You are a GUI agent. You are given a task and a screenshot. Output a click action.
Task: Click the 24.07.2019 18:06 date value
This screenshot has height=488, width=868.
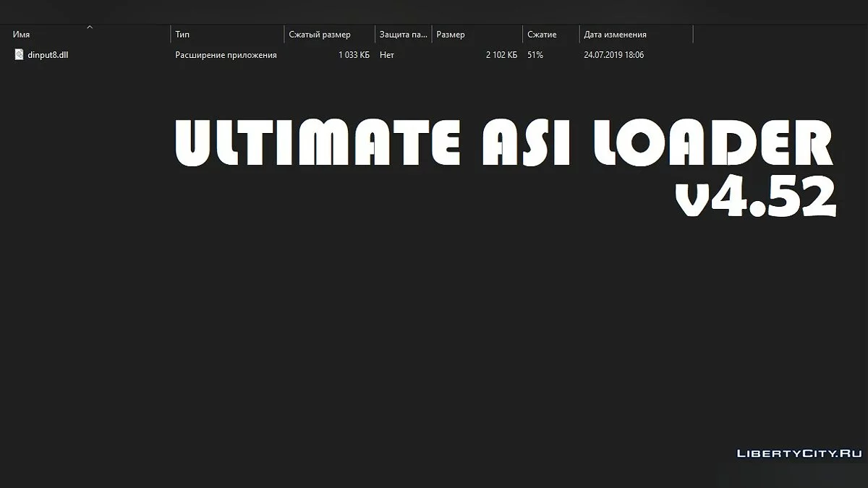613,55
